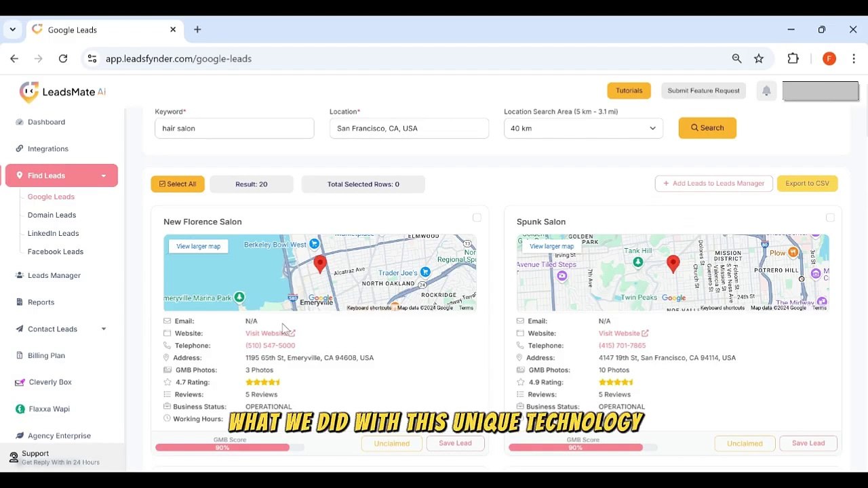Screen dimensions: 868x488
Task: Click the Keyword input field
Action: [234, 128]
